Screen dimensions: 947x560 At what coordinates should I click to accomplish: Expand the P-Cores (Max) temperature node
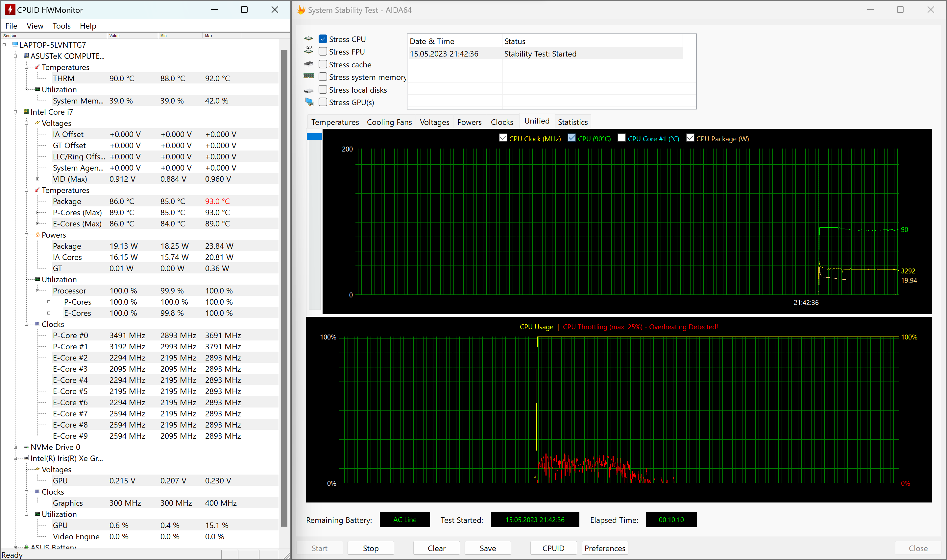click(x=37, y=212)
